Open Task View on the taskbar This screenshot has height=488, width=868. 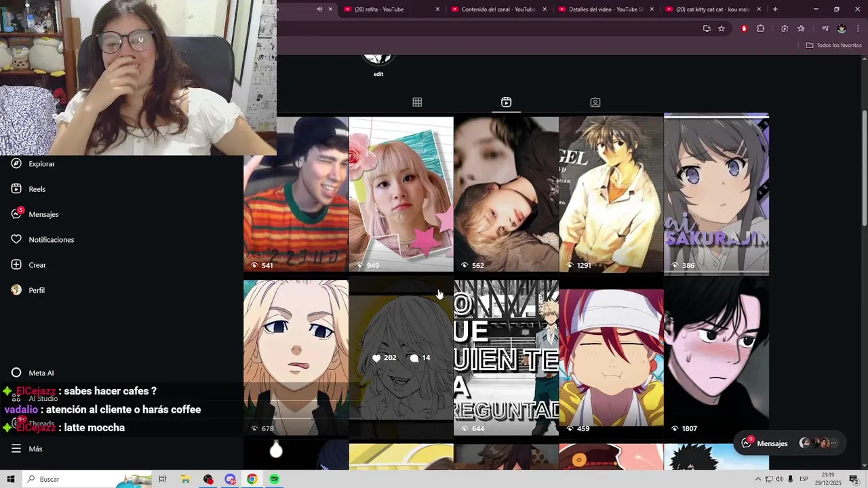(163, 479)
